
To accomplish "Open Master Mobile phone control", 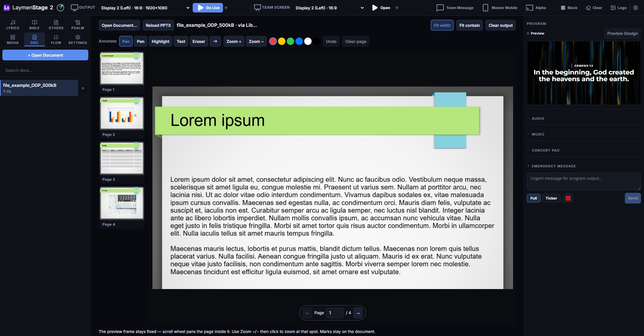I will [x=500, y=8].
